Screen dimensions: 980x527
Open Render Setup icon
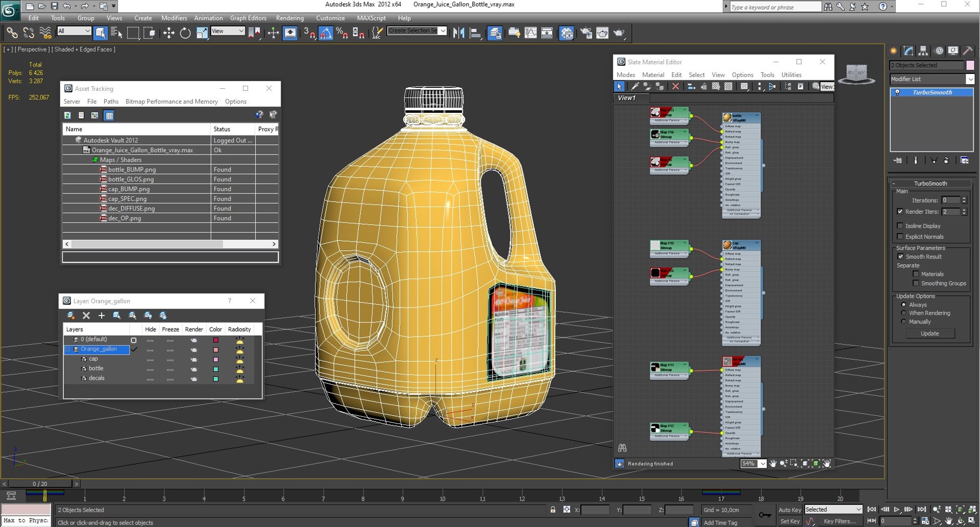(586, 33)
